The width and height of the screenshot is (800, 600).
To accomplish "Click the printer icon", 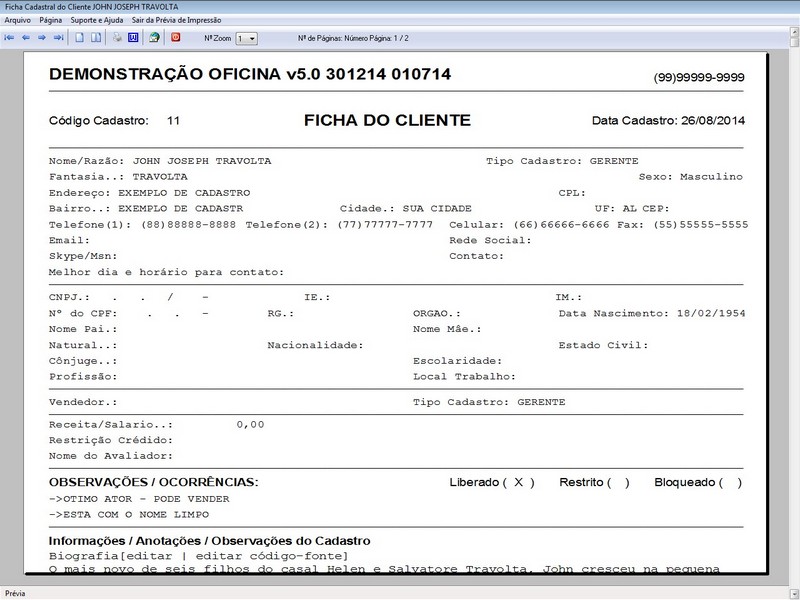I will (117, 38).
